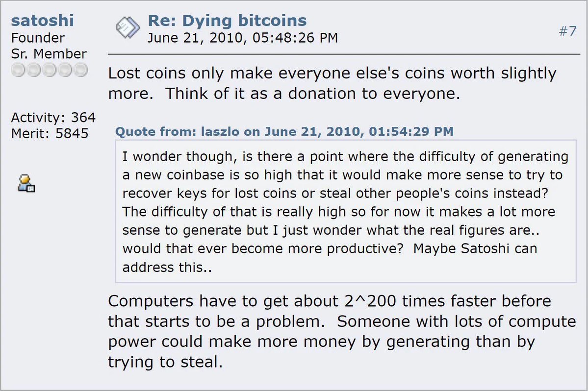Open the #7 post permalink
Viewport: 588px width, 391px height.
click(x=567, y=31)
